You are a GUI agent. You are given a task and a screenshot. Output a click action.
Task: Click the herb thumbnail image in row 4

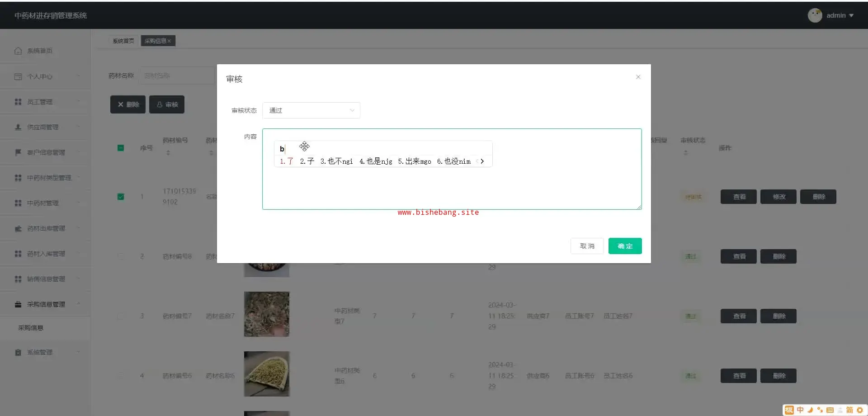[x=267, y=374]
